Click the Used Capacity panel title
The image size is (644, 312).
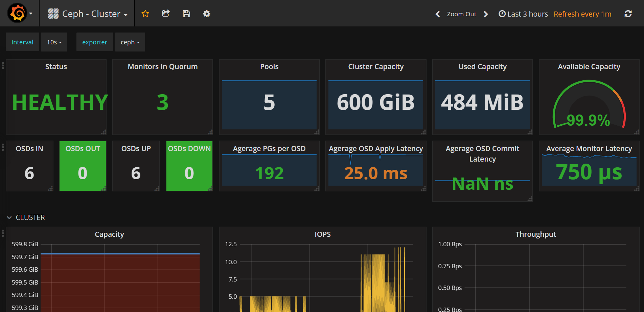coord(483,66)
